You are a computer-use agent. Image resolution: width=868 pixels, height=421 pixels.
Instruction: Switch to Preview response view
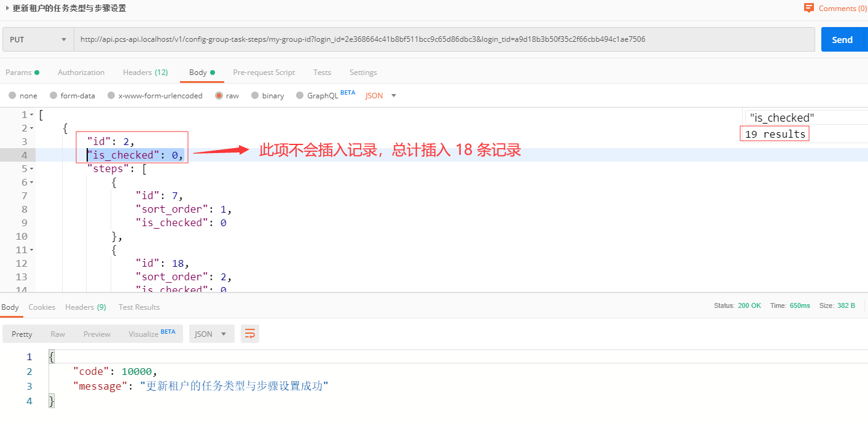[x=97, y=334]
